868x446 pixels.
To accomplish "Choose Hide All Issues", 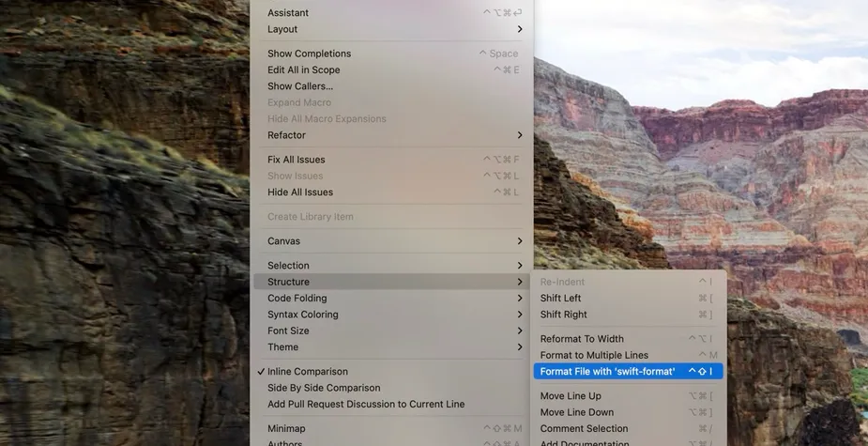I will point(391,192).
